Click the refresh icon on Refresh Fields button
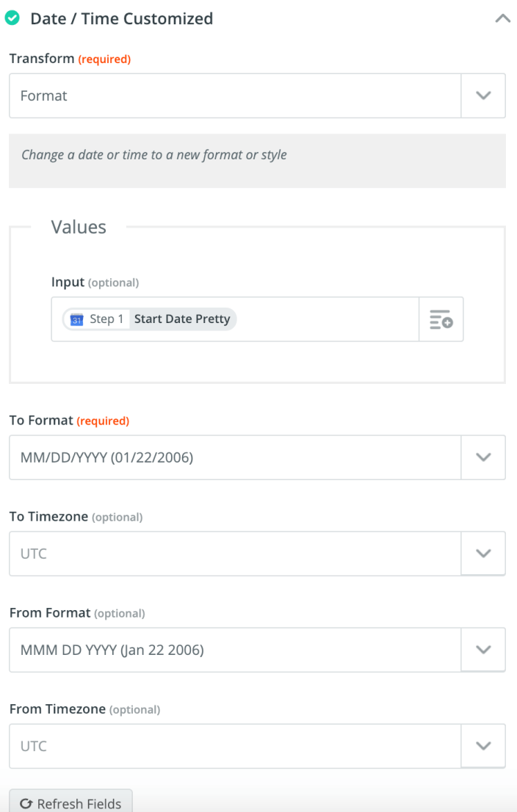Screen dimensions: 517x812 [x=27, y=803]
